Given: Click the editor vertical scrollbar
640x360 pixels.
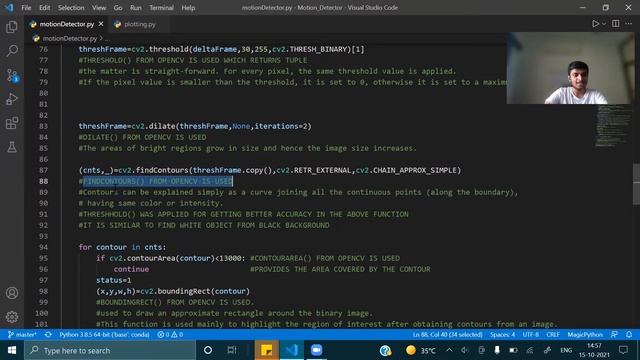Looking at the screenshot, I should pos(636,184).
